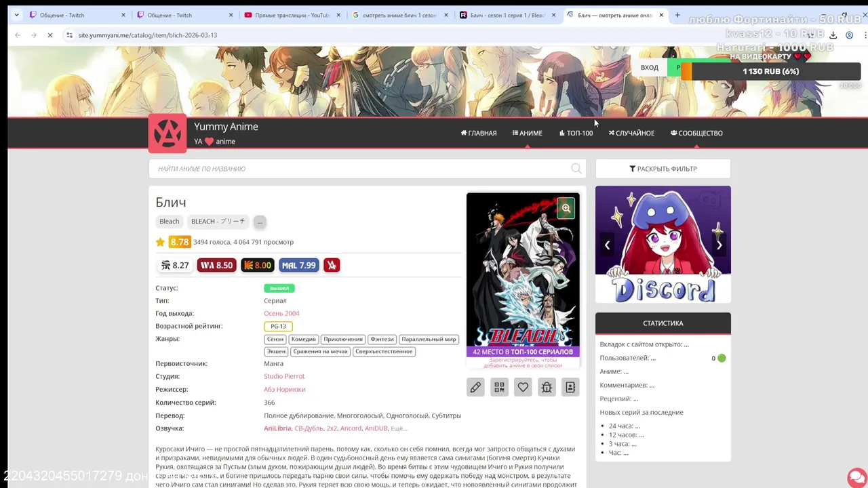Click the PG-13 age rating badge
This screenshot has width=868, height=488.
(x=278, y=326)
